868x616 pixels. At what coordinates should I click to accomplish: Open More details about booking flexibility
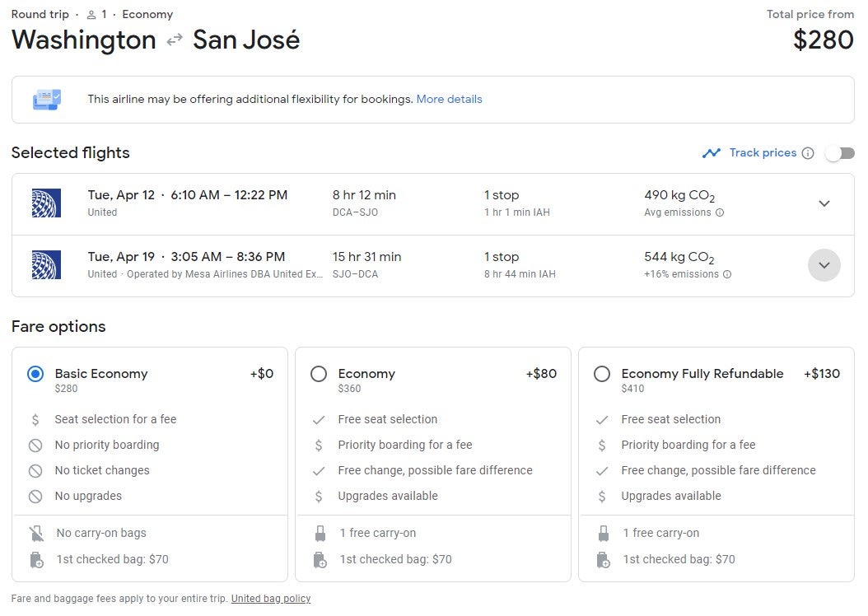pyautogui.click(x=449, y=99)
